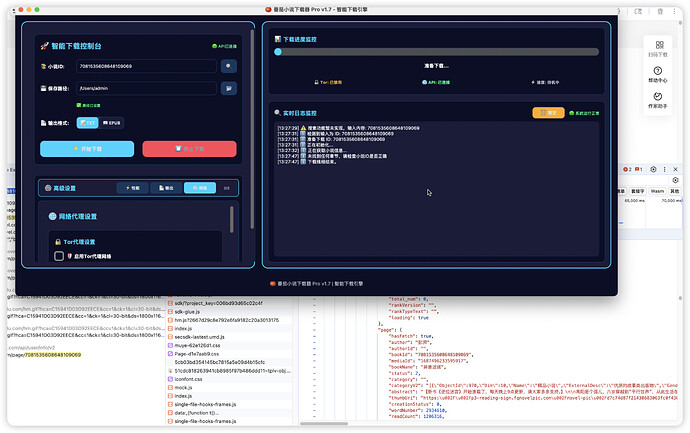Select the hm.js request row
The width and height of the screenshot is (690, 433).
(229, 320)
